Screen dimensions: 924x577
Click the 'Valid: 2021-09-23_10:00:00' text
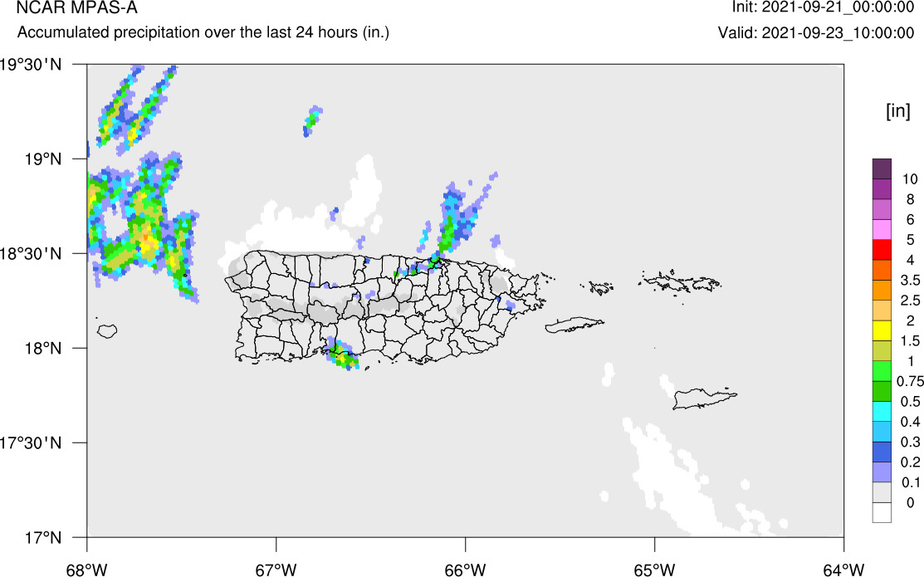(816, 32)
